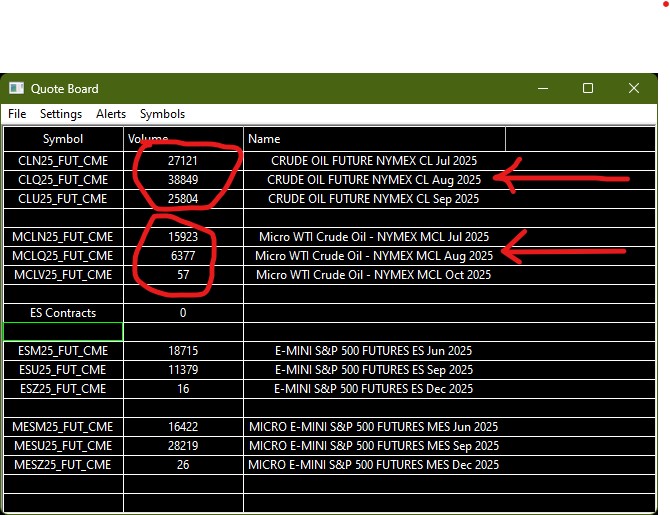
Task: Select the ESZ25_FUT_CME symbol cell
Action: (x=63, y=389)
